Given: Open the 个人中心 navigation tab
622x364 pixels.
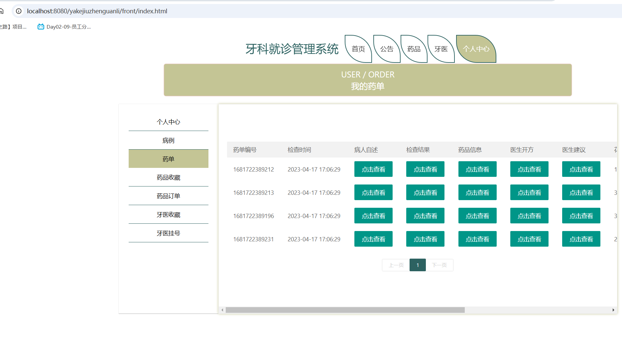Looking at the screenshot, I should tap(476, 49).
